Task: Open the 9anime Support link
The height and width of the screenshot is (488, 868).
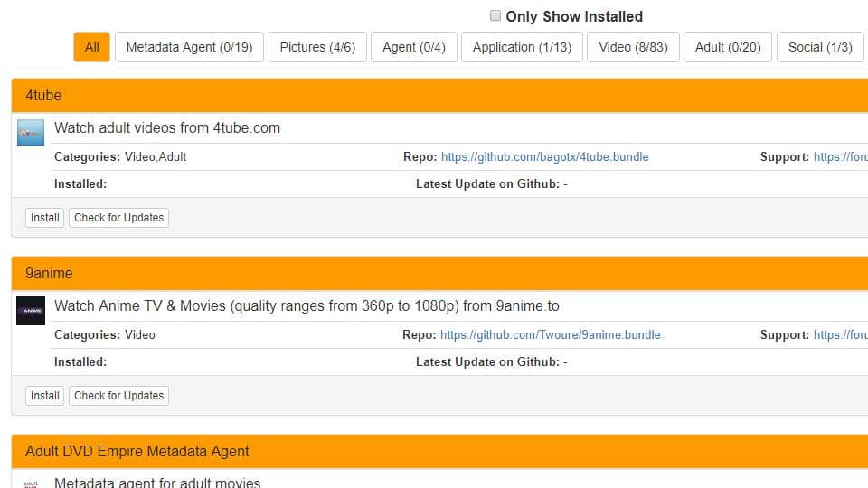Action: (x=840, y=334)
